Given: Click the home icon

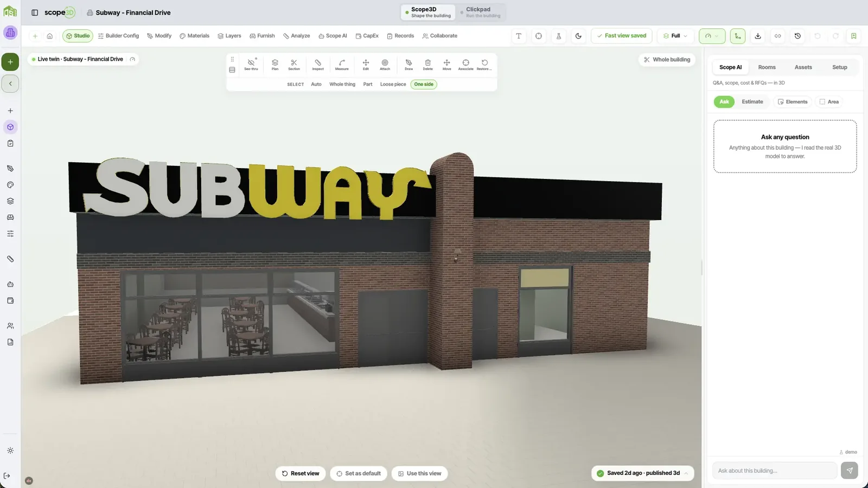Looking at the screenshot, I should click(x=49, y=36).
